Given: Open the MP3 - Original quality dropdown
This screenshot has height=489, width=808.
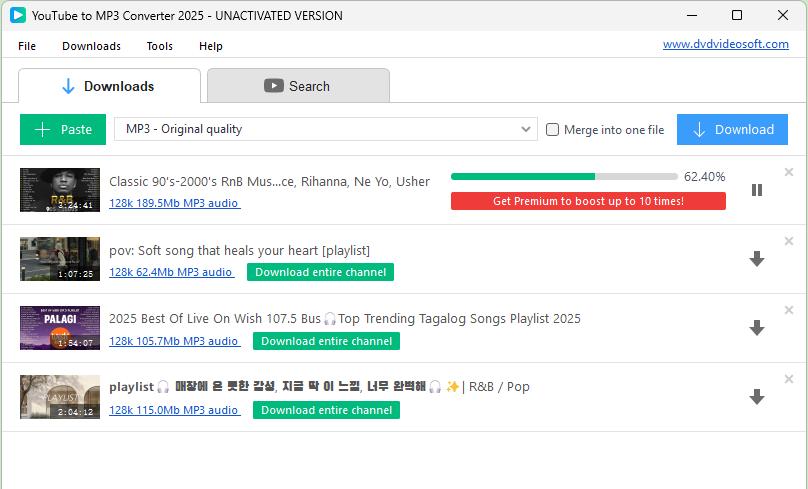Looking at the screenshot, I should pyautogui.click(x=325, y=129).
